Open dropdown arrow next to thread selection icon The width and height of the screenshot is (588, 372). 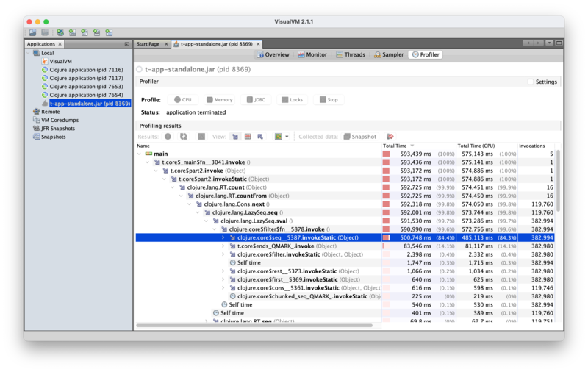click(x=287, y=137)
